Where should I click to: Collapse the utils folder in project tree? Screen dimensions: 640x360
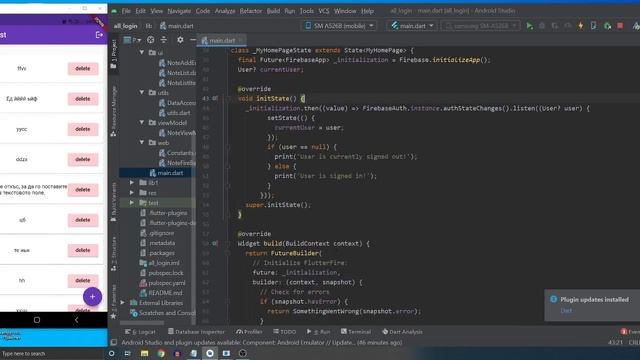pos(142,92)
